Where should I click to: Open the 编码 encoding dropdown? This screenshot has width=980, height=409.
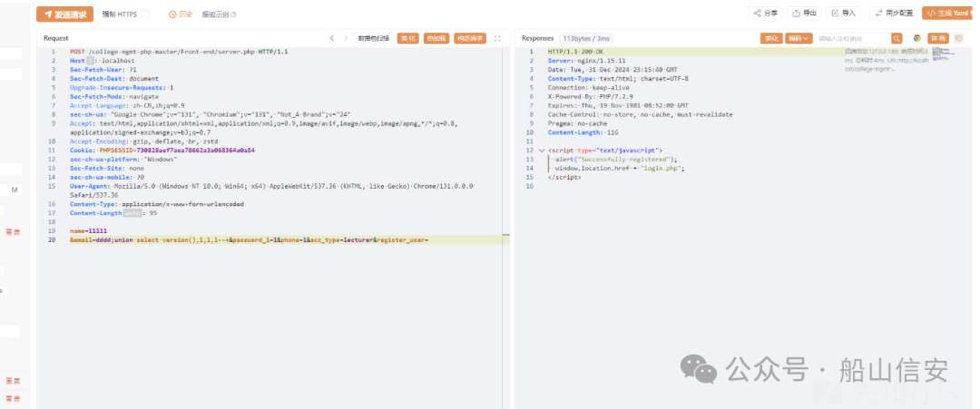pos(799,38)
